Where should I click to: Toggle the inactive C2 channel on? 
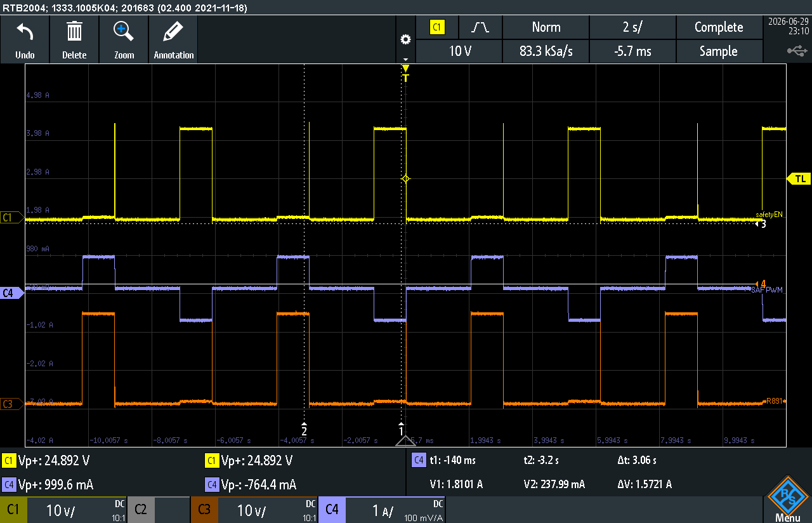click(159, 510)
